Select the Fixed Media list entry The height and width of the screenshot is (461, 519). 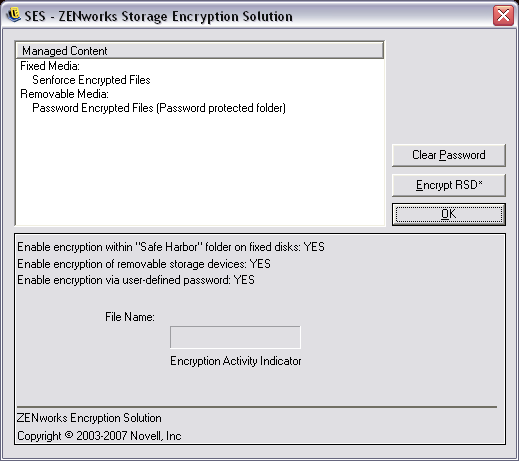50,66
